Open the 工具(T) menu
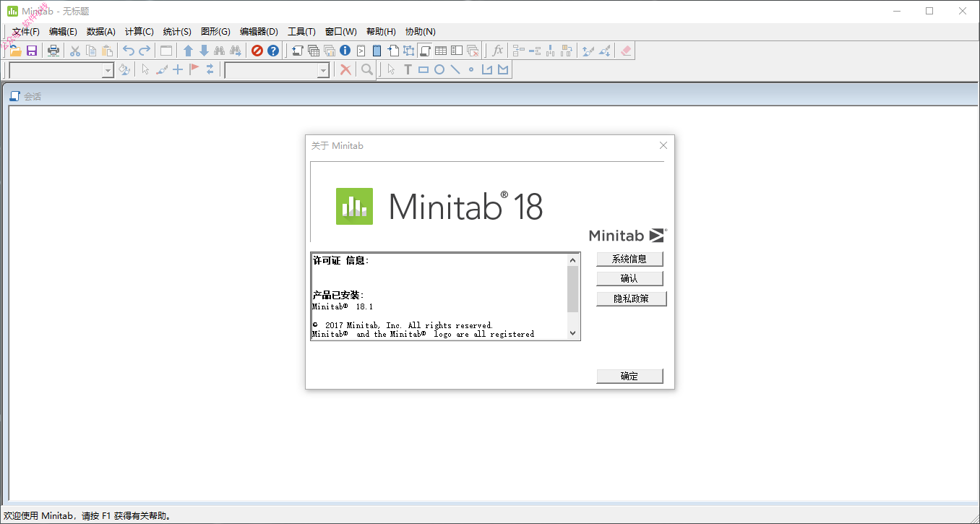Image resolution: width=980 pixels, height=524 pixels. [301, 32]
